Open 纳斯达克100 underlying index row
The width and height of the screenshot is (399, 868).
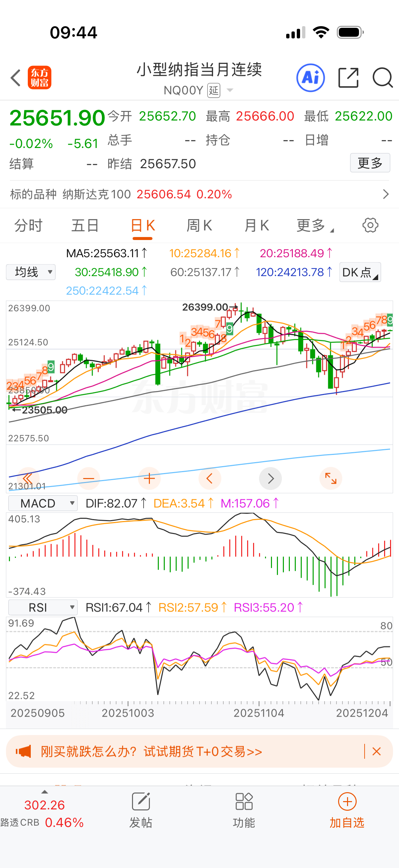click(x=199, y=194)
